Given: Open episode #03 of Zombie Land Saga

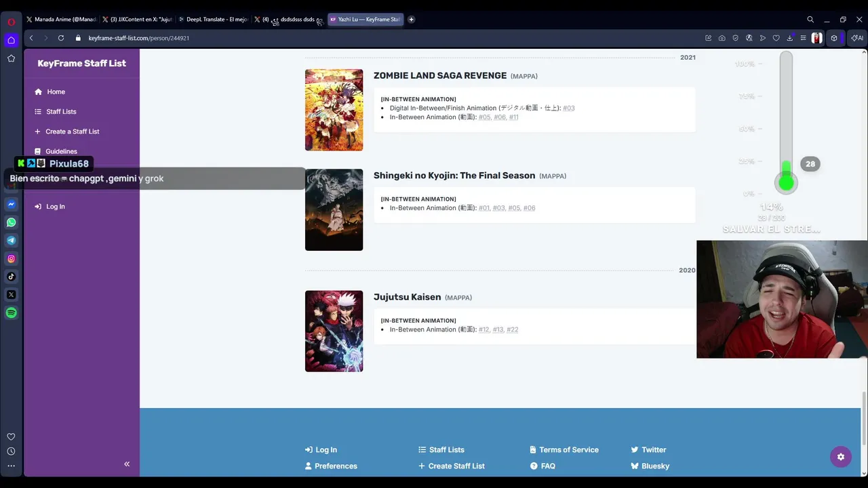Looking at the screenshot, I should [x=568, y=108].
